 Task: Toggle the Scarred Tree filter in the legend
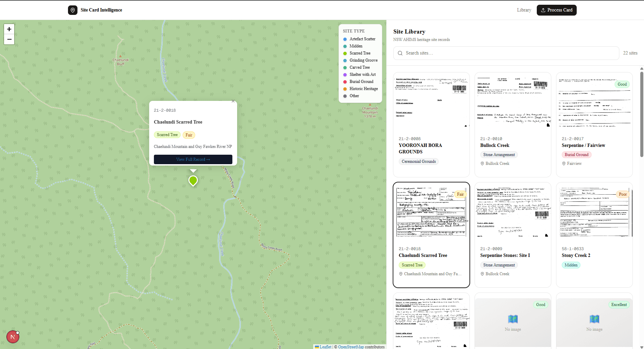coord(360,53)
